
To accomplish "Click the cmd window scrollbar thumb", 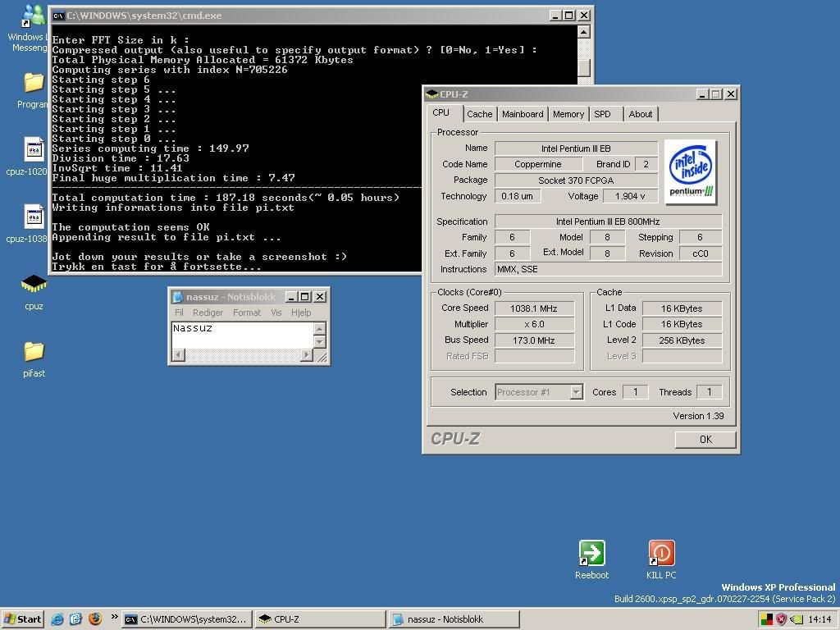I will point(583,67).
